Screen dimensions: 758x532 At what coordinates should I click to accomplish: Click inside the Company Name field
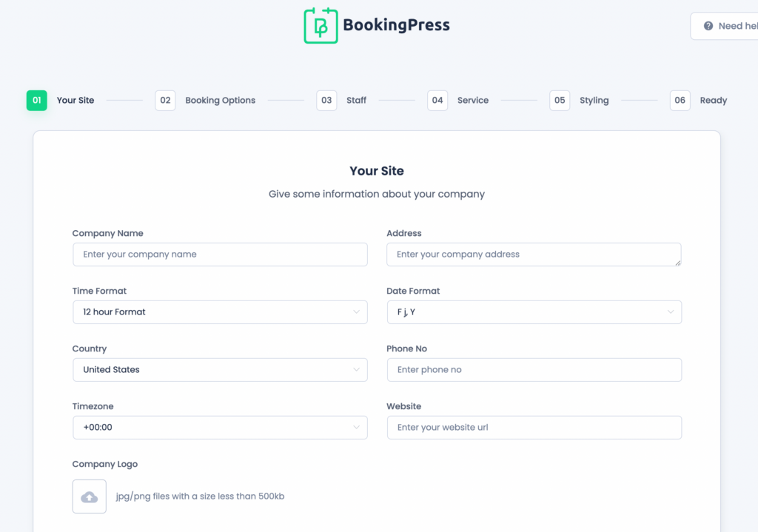click(x=220, y=254)
